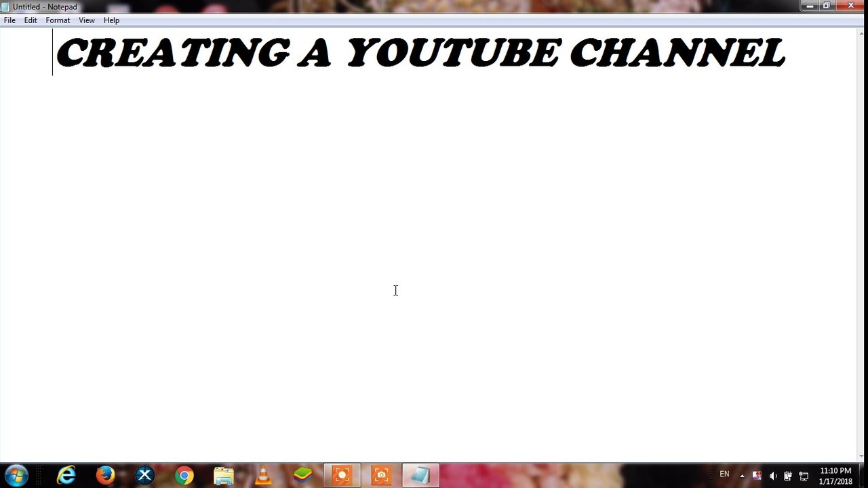Open the blue X app on taskbar
Viewport: 868px width, 488px height.
tap(144, 475)
